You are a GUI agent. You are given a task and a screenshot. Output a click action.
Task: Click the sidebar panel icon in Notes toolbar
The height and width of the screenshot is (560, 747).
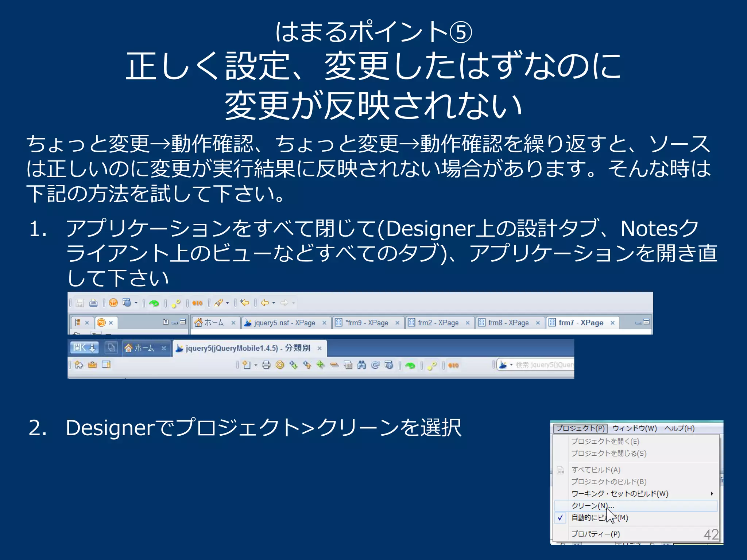[x=106, y=365]
